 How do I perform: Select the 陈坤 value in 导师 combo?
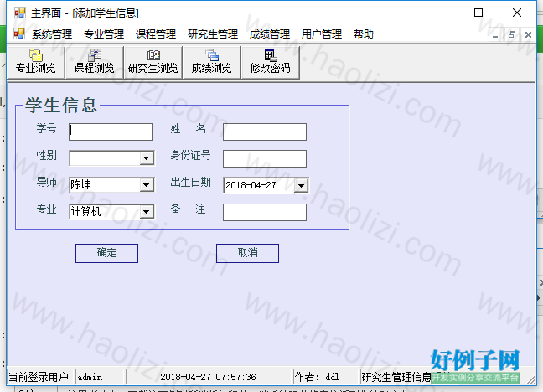point(81,184)
